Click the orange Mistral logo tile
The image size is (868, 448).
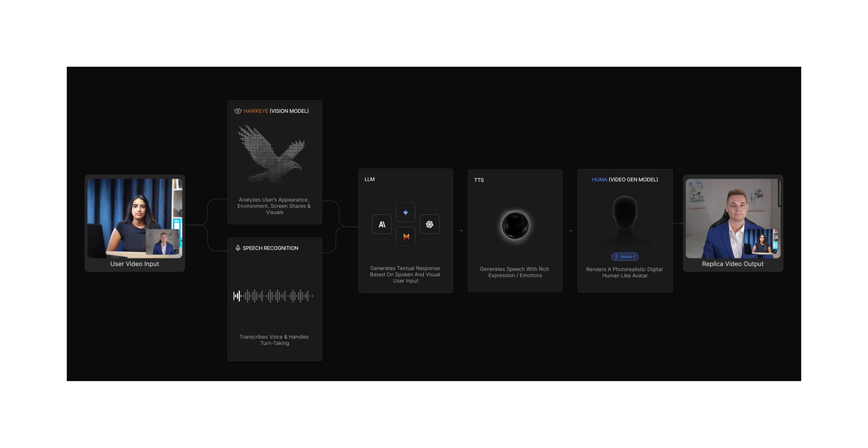click(x=406, y=237)
